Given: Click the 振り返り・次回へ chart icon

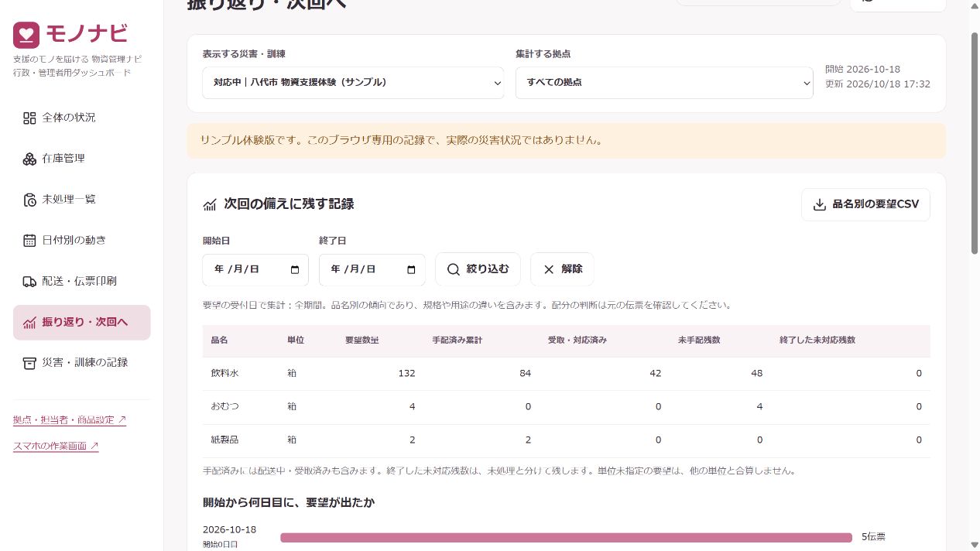Looking at the screenshot, I should click(29, 323).
